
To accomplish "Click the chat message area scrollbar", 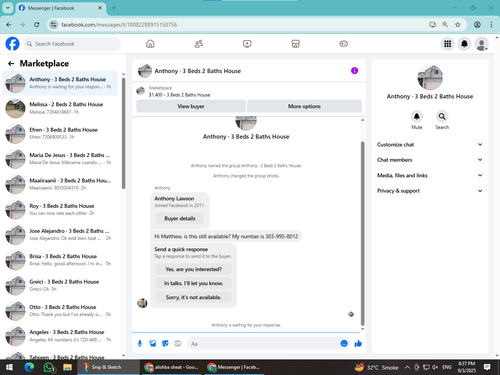I will 363,233.
